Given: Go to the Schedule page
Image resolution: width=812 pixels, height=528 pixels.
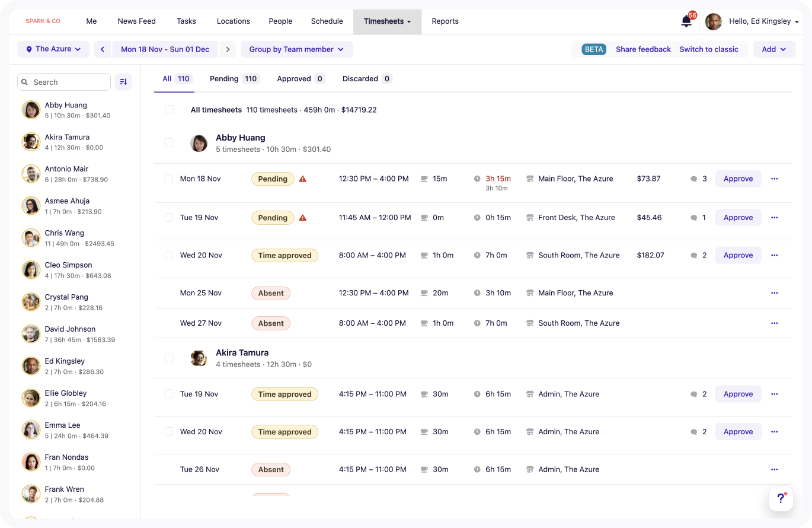Looking at the screenshot, I should [327, 21].
